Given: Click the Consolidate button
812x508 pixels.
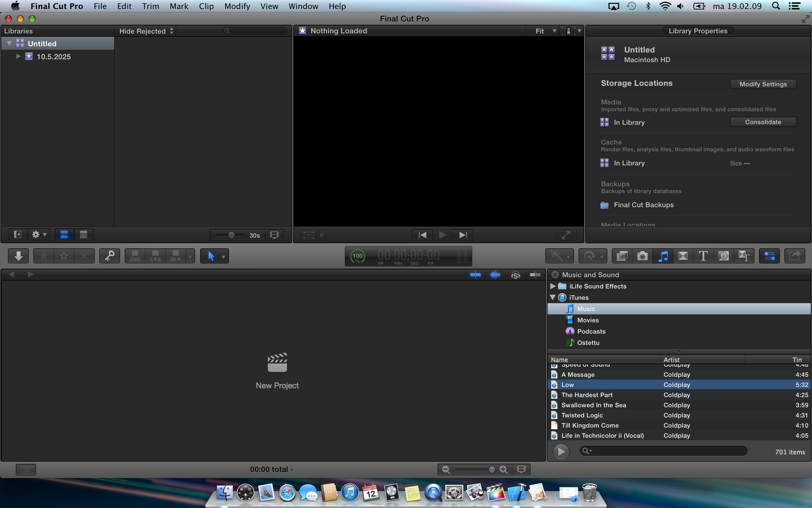Looking at the screenshot, I should 763,122.
